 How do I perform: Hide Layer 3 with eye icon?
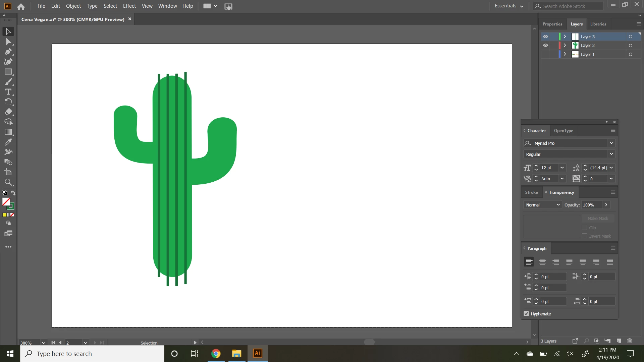pyautogui.click(x=546, y=37)
